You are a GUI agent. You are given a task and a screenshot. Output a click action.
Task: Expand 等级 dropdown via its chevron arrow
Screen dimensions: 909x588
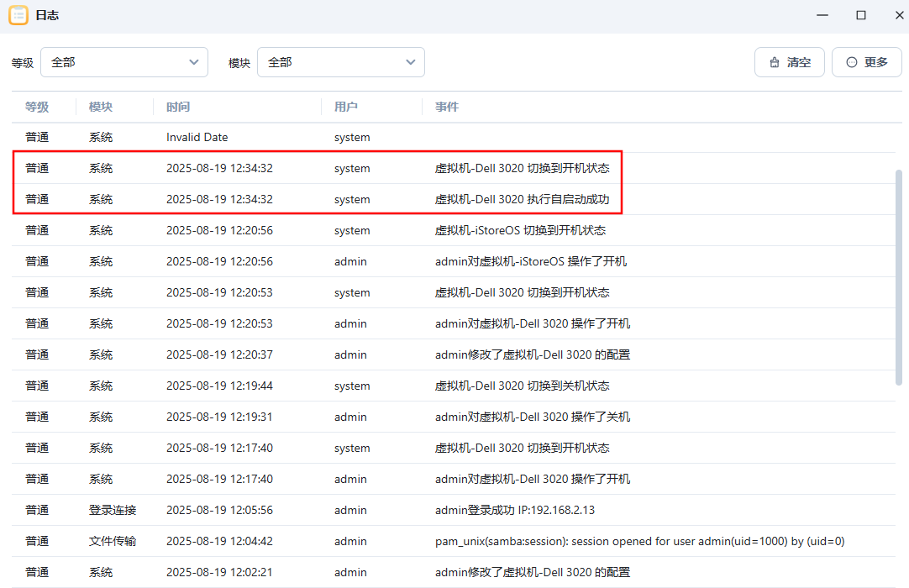coord(194,62)
